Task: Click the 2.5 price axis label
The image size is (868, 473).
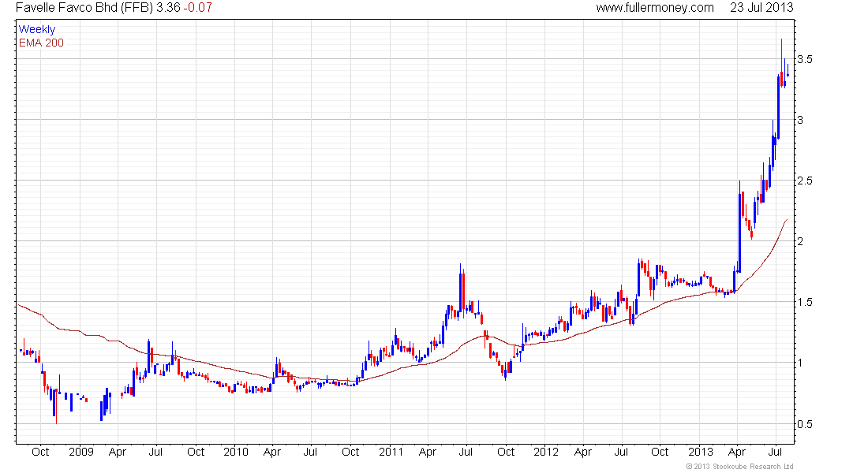Action: (805, 181)
